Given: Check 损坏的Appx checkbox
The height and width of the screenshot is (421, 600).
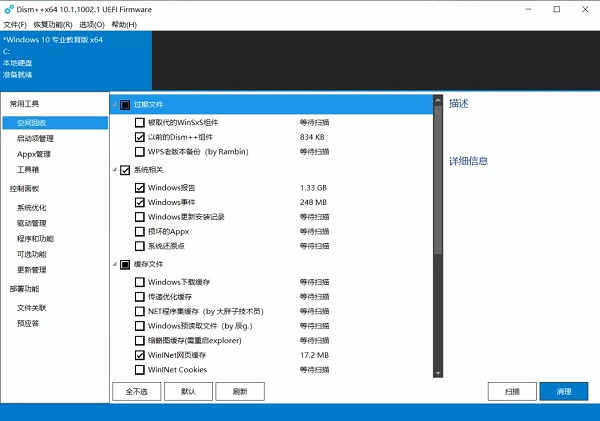Looking at the screenshot, I should (x=140, y=231).
